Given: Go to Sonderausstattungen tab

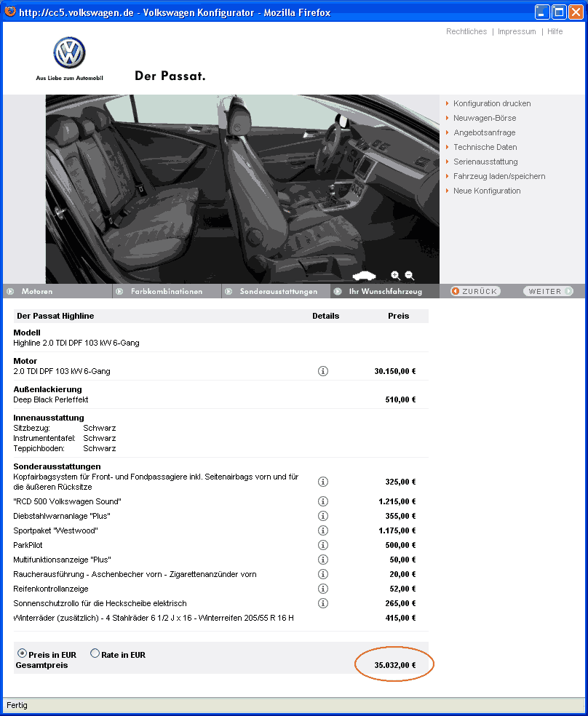Looking at the screenshot, I should [278, 291].
